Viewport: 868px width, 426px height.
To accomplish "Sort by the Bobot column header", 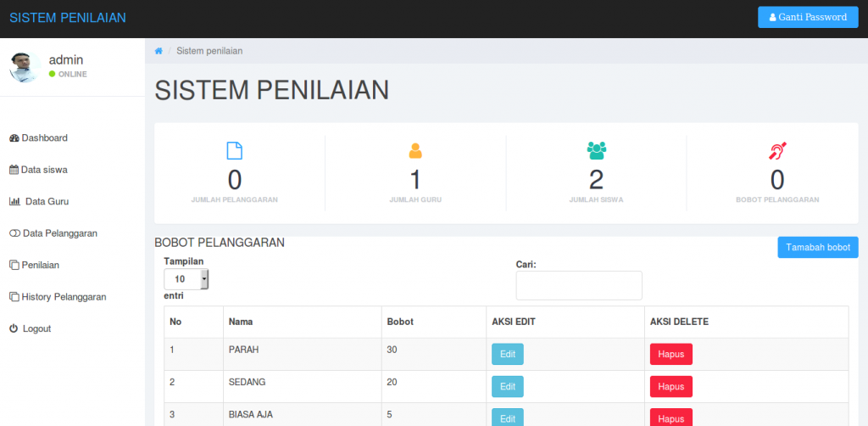I will point(433,322).
